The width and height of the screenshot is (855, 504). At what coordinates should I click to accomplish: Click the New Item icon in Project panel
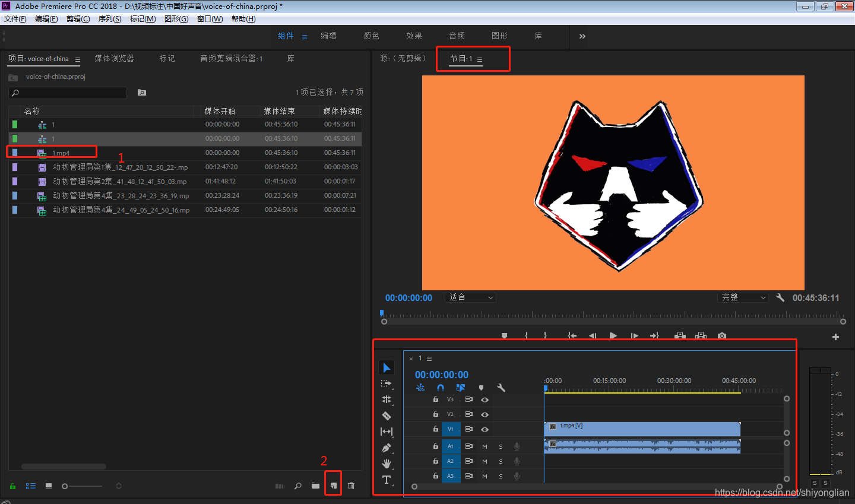tap(334, 486)
